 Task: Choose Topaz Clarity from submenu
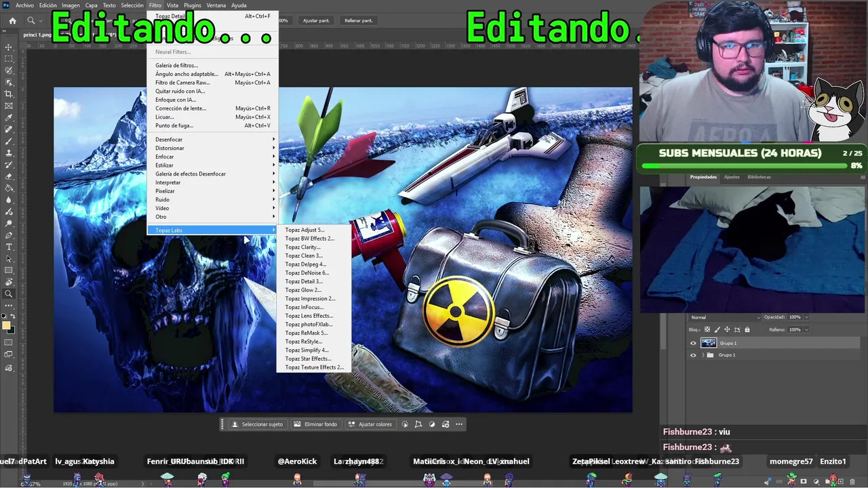coord(314,247)
